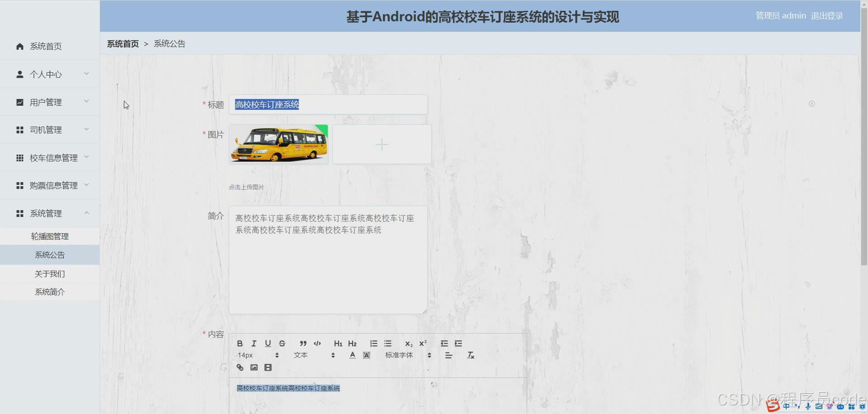Click the 司机管理 grid icon
The width and height of the screenshot is (868, 414).
(20, 130)
